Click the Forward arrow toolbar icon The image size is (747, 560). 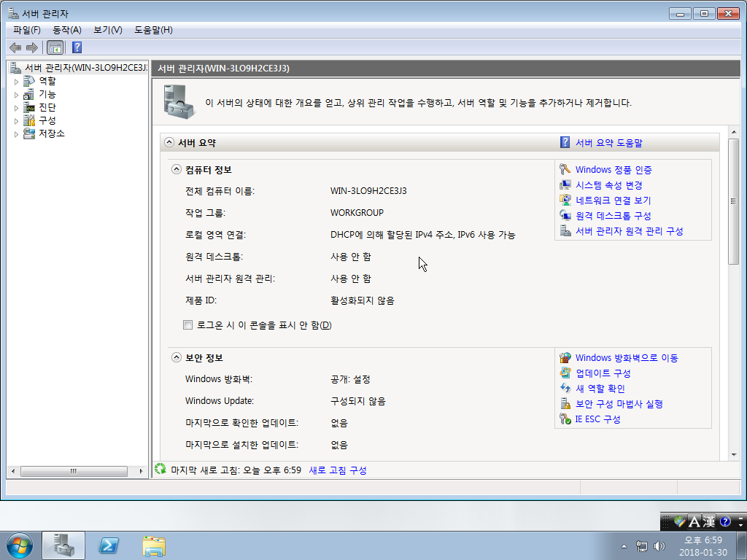(x=32, y=47)
